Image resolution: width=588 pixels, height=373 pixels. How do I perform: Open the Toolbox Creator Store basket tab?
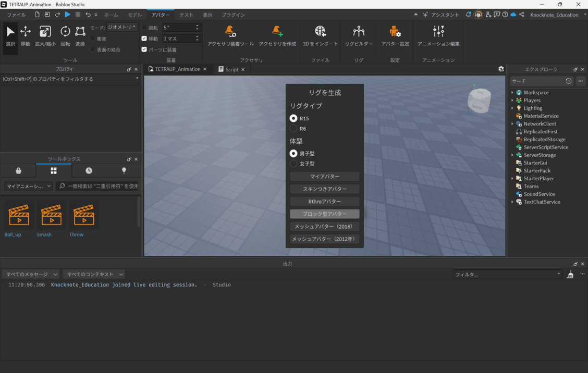[18, 170]
